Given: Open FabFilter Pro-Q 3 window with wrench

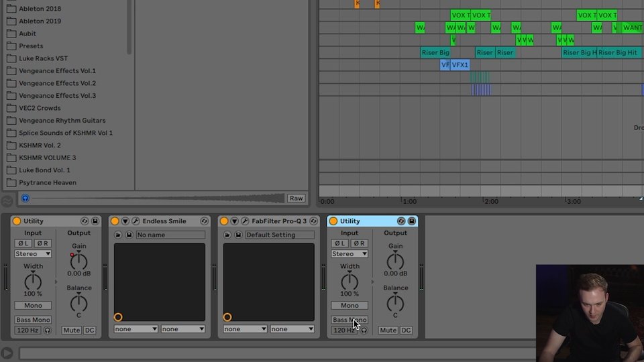Looking at the screenshot, I should 245,221.
